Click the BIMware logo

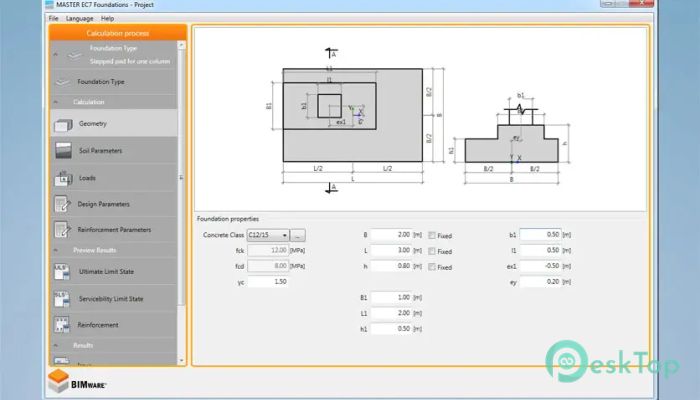[x=76, y=382]
